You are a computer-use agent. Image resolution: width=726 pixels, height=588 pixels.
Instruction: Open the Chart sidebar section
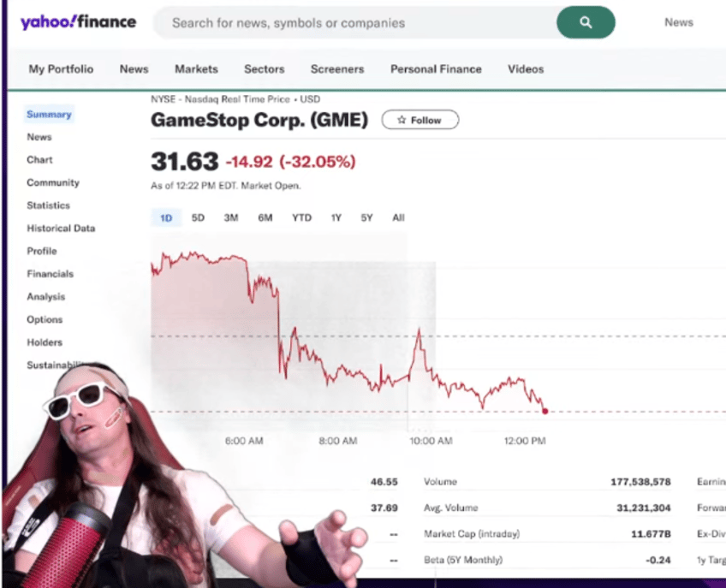click(x=40, y=160)
